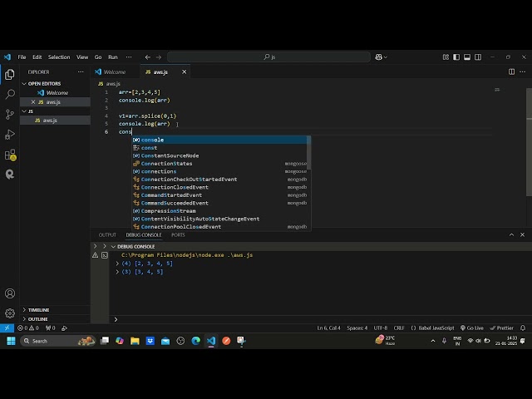Open the Source Control view
The height and width of the screenshot is (399, 532).
coord(10,115)
